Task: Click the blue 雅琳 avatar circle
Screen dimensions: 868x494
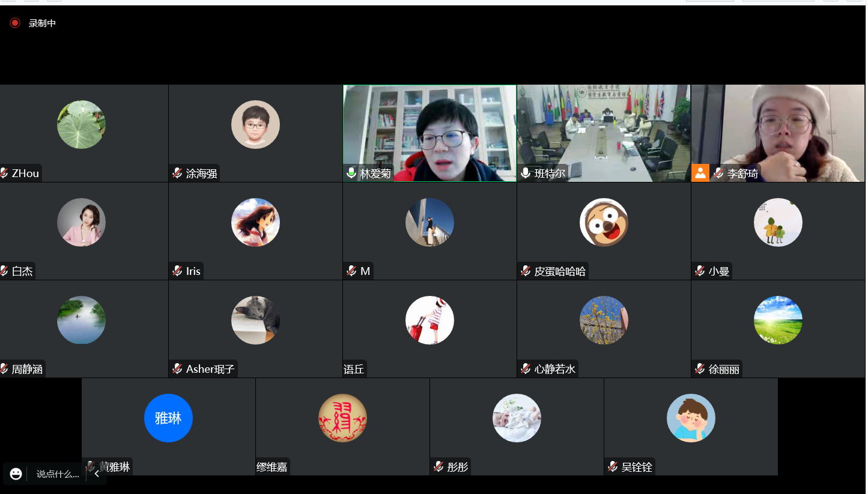Action: tap(168, 418)
